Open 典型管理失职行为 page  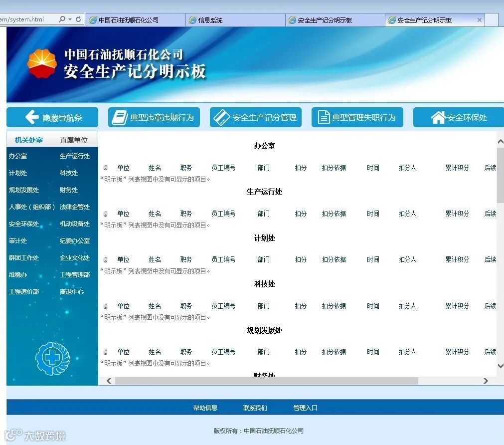coord(357,117)
